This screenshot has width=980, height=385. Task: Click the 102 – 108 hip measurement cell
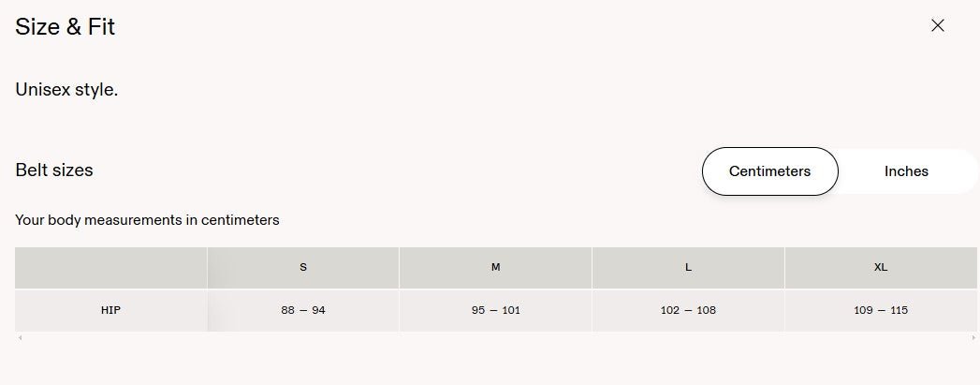coord(688,311)
